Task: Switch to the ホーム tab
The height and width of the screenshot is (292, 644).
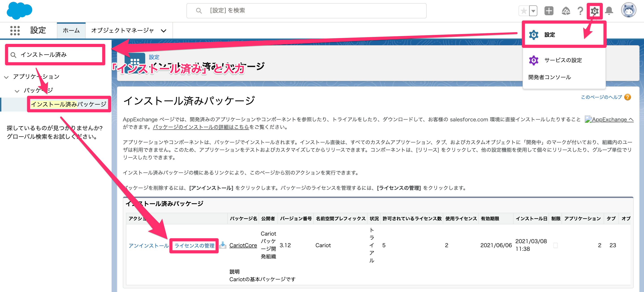Action: 71,30
